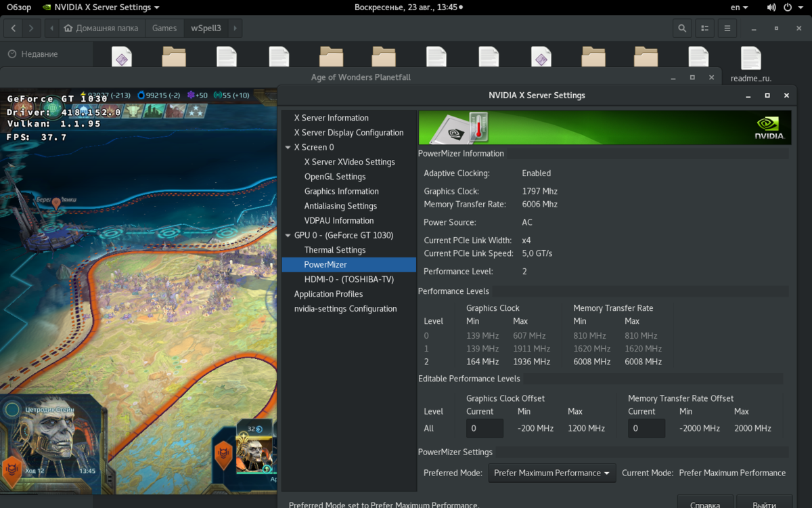This screenshot has width=812, height=508.
Task: Open the orange Берег Янки map marker
Action: point(56,204)
